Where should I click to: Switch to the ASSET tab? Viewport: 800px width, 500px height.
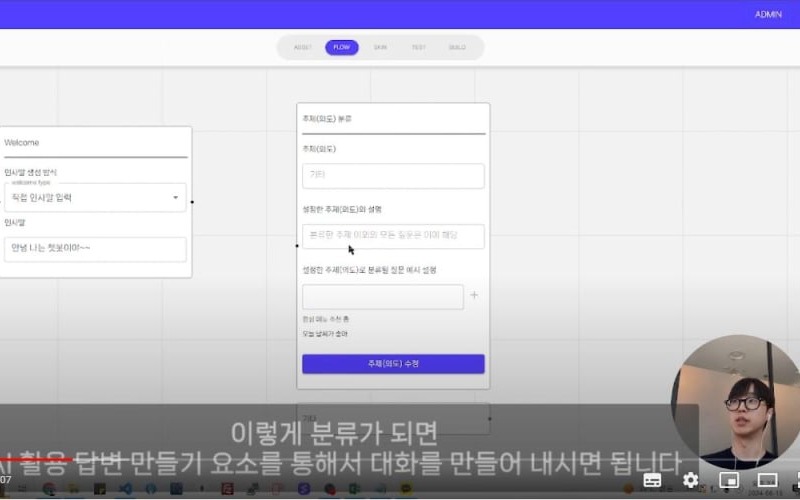(302, 47)
